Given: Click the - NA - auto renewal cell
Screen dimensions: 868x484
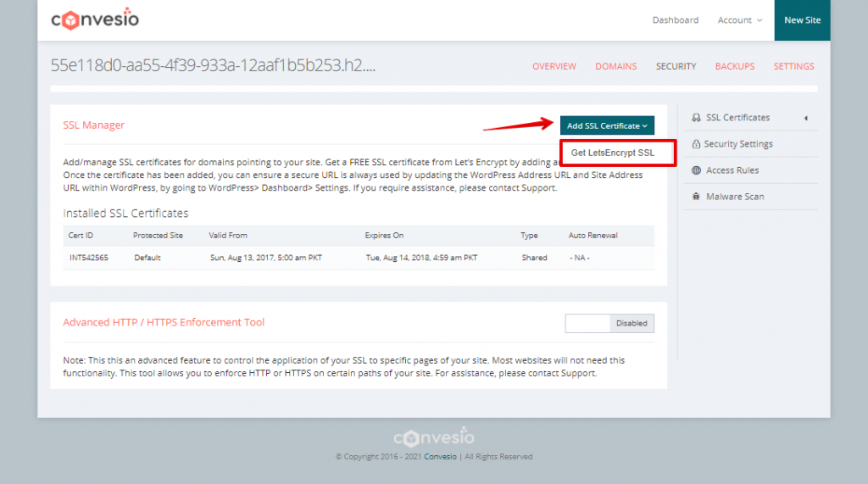Looking at the screenshot, I should pos(580,258).
